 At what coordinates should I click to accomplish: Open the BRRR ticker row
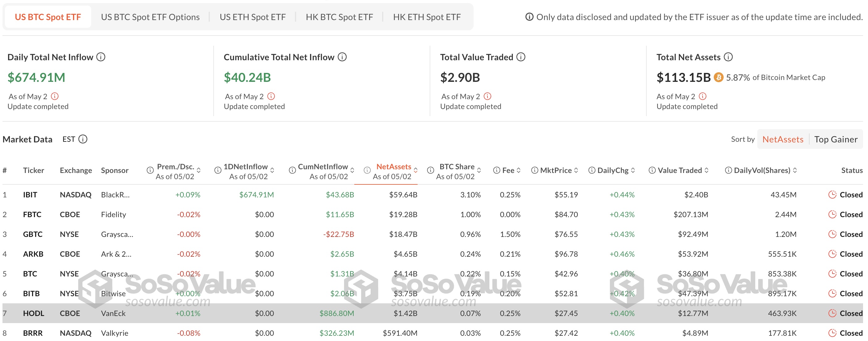433,333
